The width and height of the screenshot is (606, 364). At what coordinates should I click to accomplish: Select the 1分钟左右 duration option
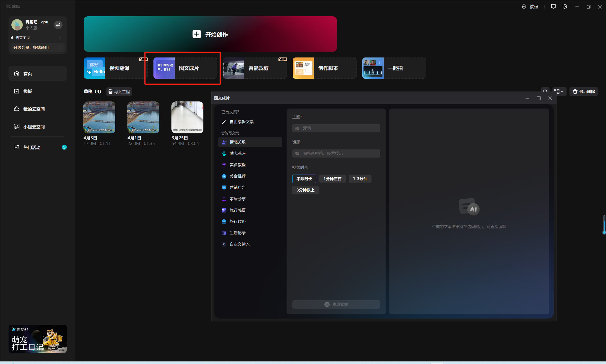pos(332,179)
